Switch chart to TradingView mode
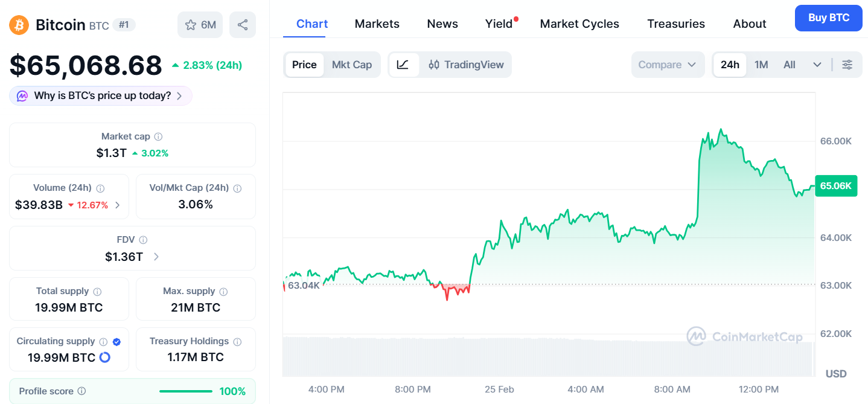The width and height of the screenshot is (868, 404). [466, 65]
